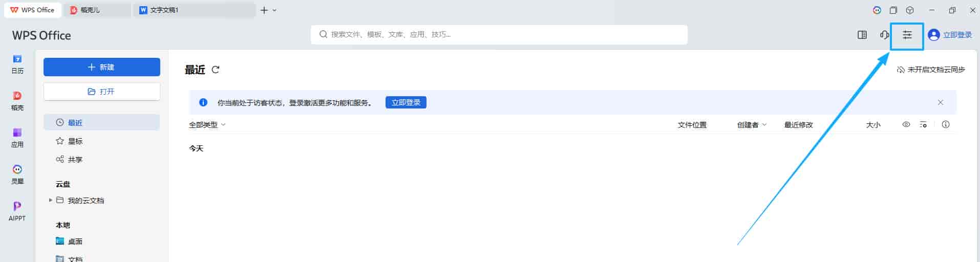Click 未开启文档云同步 link

click(936, 70)
